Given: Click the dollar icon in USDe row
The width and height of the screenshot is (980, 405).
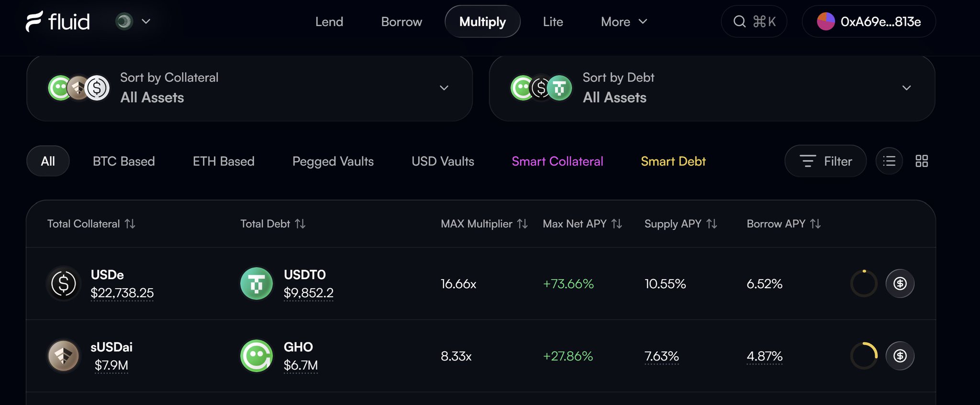Looking at the screenshot, I should 900,283.
